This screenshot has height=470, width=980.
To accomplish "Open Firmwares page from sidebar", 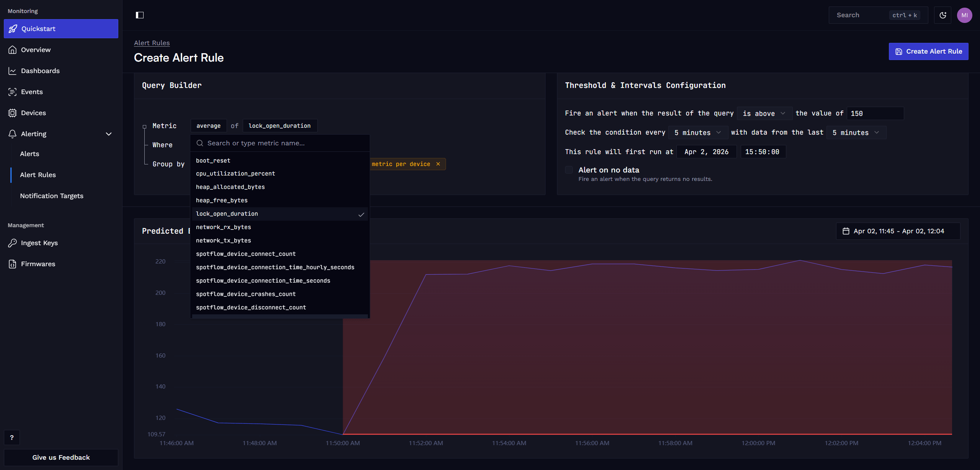I will pos(38,264).
